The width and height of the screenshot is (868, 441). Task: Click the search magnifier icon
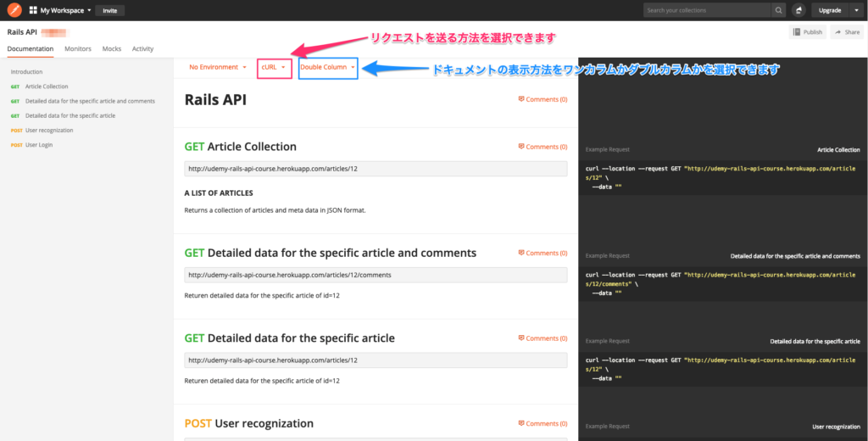778,10
